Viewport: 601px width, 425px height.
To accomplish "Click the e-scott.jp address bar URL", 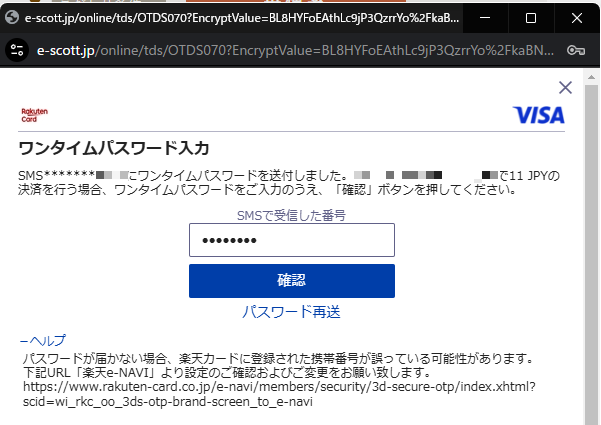I will (x=295, y=50).
